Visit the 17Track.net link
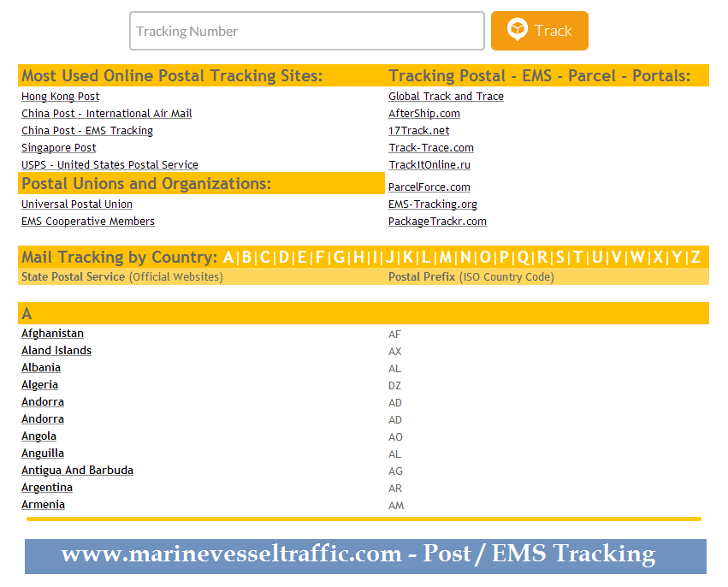Viewport: 728px width, 587px height. pyautogui.click(x=419, y=131)
